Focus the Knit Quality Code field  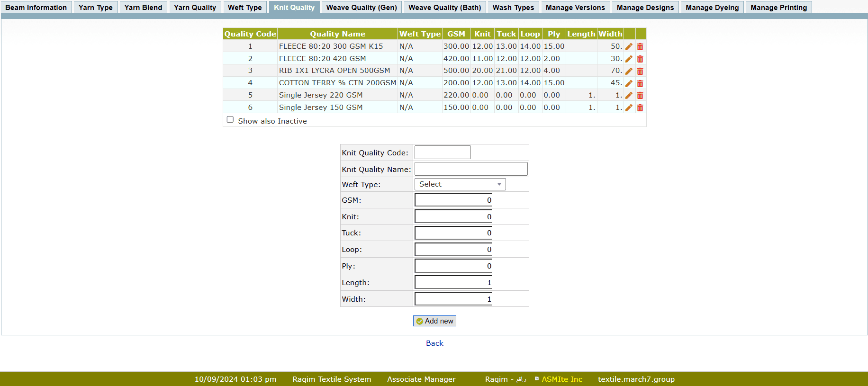coord(443,153)
